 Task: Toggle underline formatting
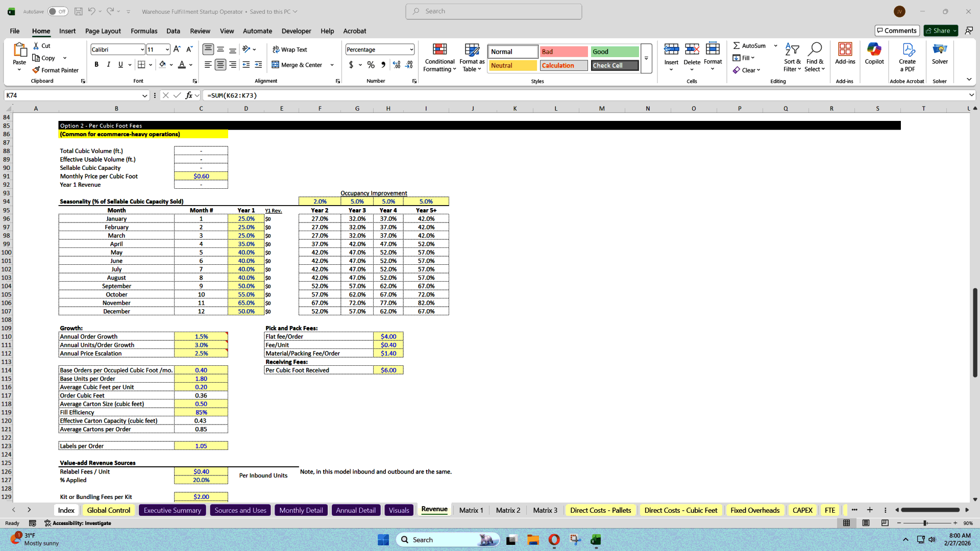(120, 64)
